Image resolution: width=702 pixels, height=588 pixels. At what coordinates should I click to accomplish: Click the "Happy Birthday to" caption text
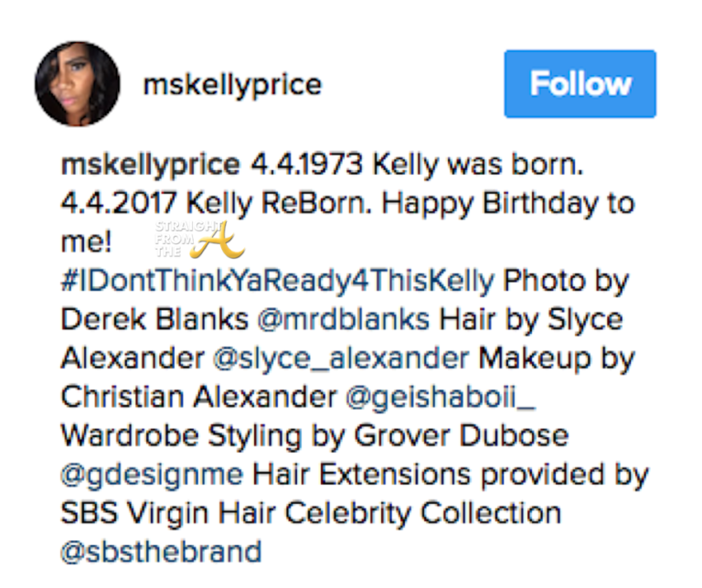point(531,204)
